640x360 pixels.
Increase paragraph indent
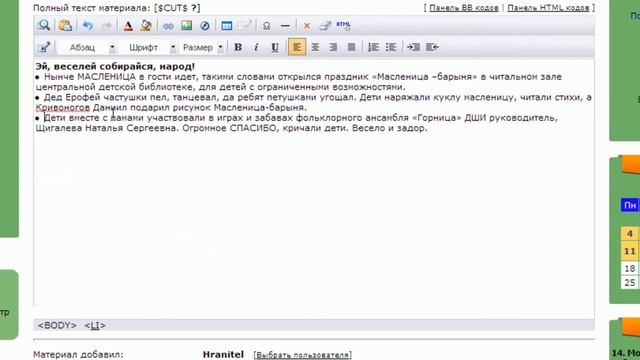413,47
